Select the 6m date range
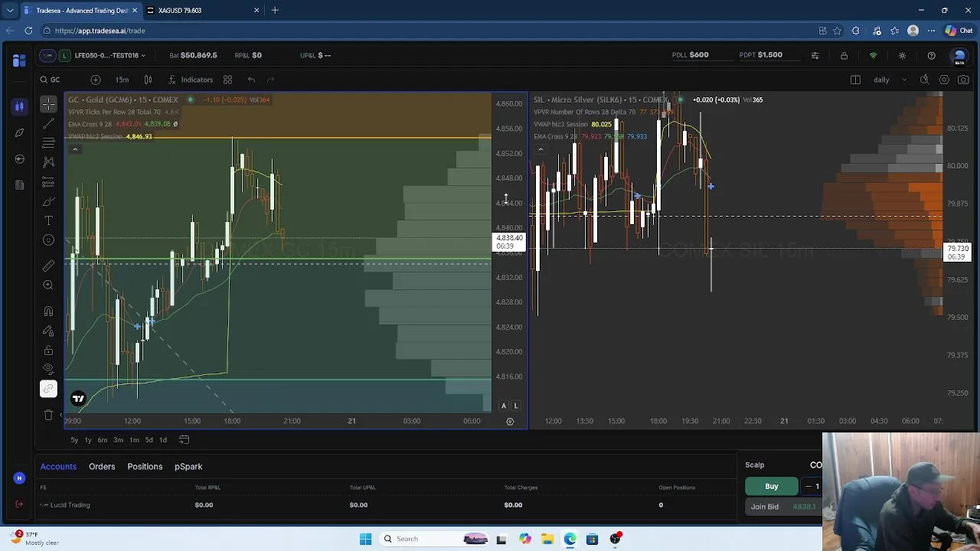 103,440
